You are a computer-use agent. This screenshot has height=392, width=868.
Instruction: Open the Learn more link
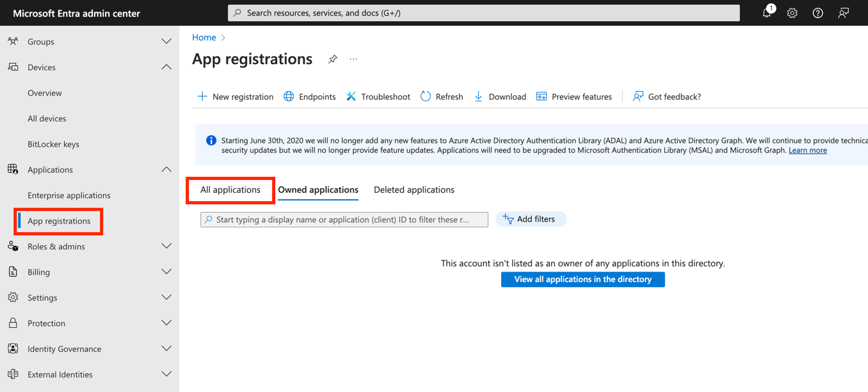(x=807, y=151)
